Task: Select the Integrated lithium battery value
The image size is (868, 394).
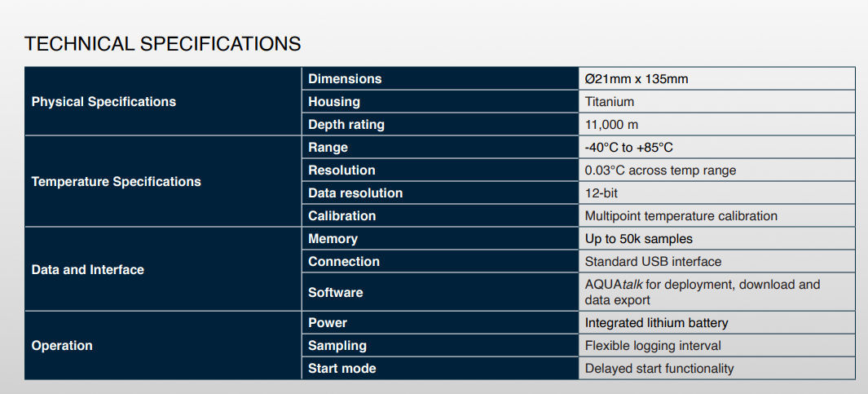Action: point(656,323)
